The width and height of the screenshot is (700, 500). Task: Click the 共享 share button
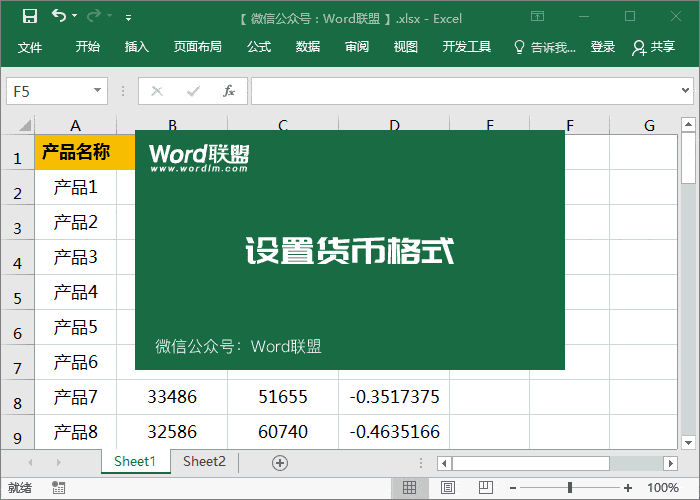(654, 47)
